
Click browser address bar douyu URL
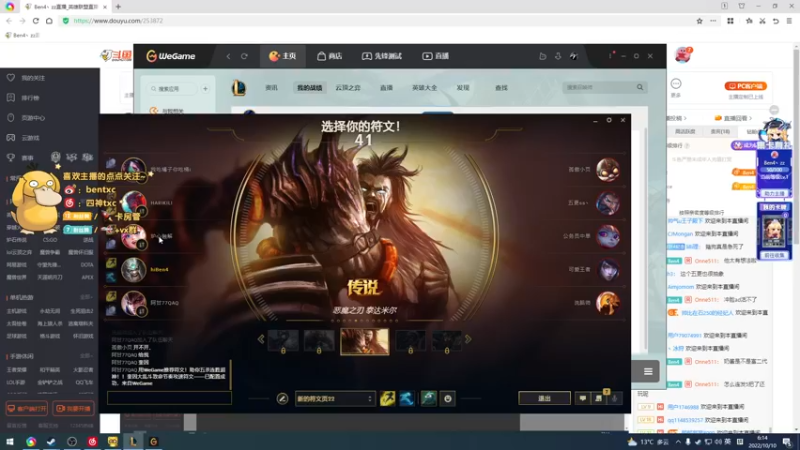[x=118, y=21]
